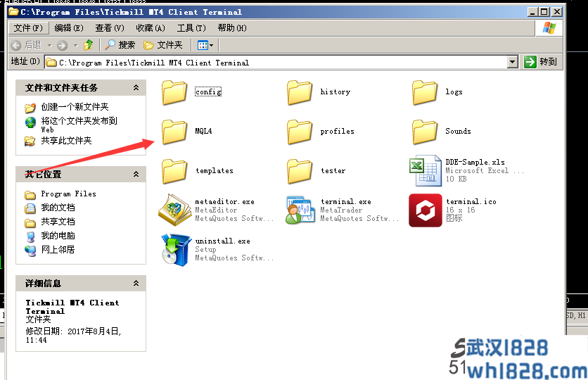Open the Edit (编辑) menu

[69, 28]
